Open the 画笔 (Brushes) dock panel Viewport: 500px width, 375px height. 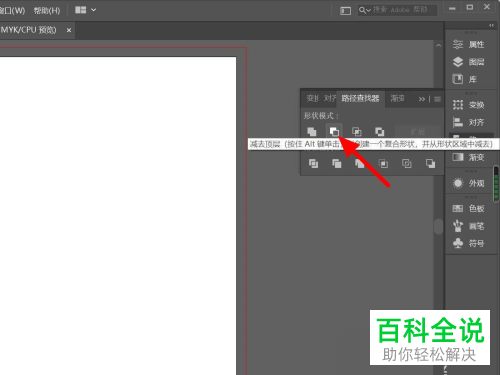469,226
